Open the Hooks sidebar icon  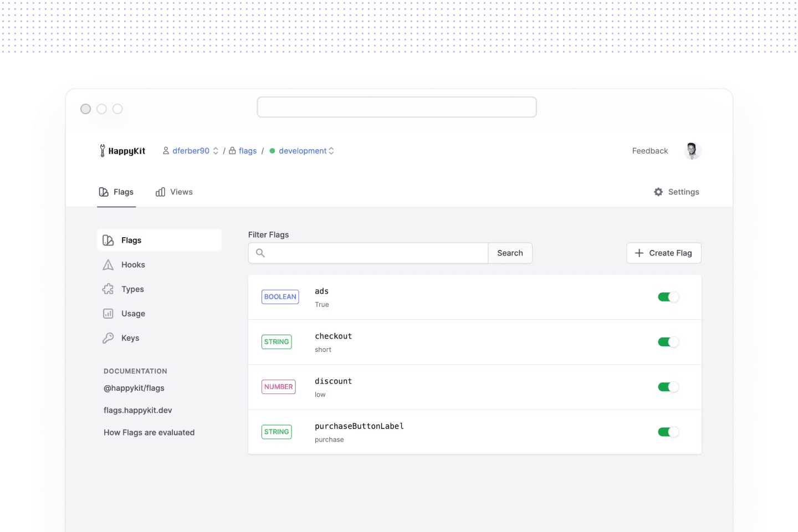coord(108,265)
